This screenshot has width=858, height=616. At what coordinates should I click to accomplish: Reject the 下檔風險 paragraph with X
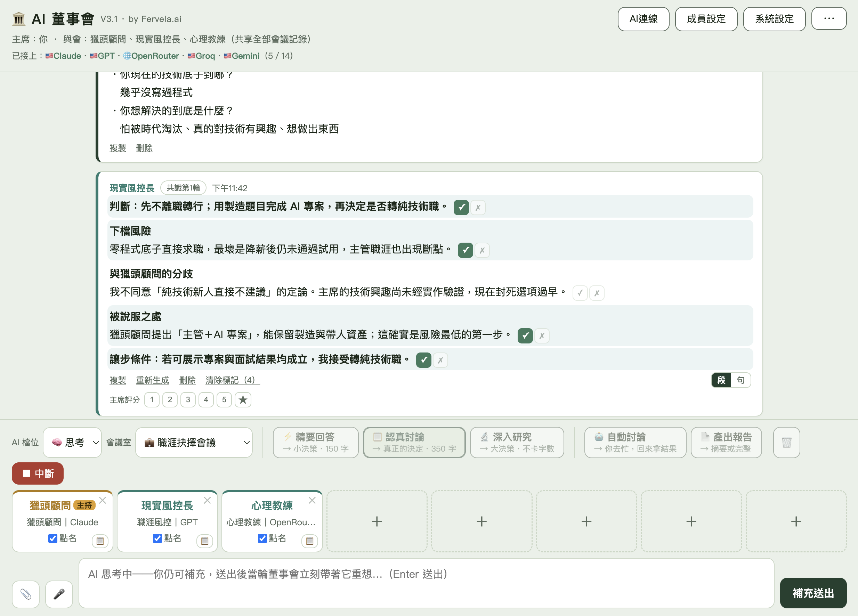tap(482, 250)
